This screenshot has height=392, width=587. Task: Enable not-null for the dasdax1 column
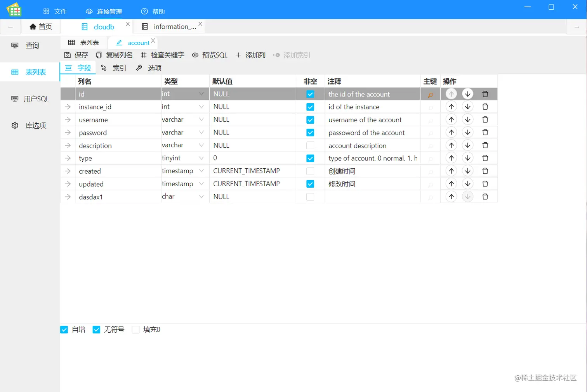(310, 197)
